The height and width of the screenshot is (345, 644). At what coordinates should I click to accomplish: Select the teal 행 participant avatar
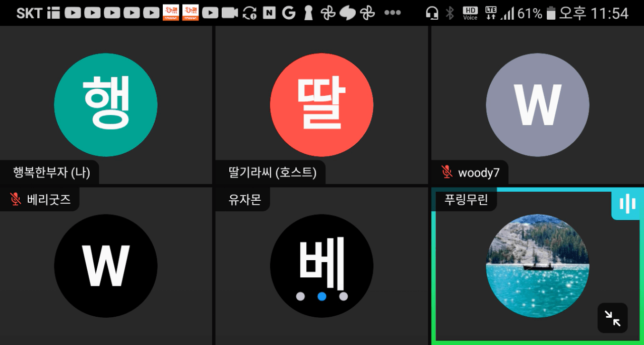coord(106,105)
